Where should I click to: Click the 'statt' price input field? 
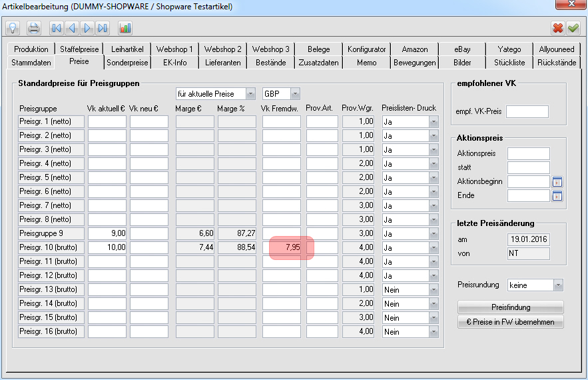[528, 167]
